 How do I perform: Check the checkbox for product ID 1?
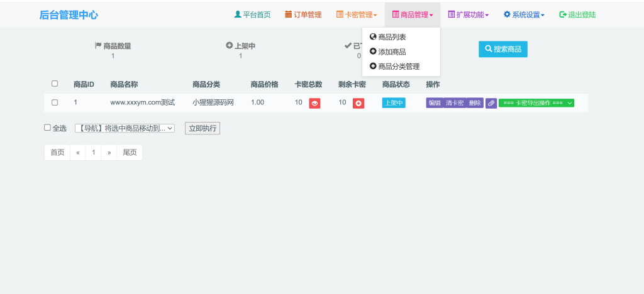pos(55,102)
